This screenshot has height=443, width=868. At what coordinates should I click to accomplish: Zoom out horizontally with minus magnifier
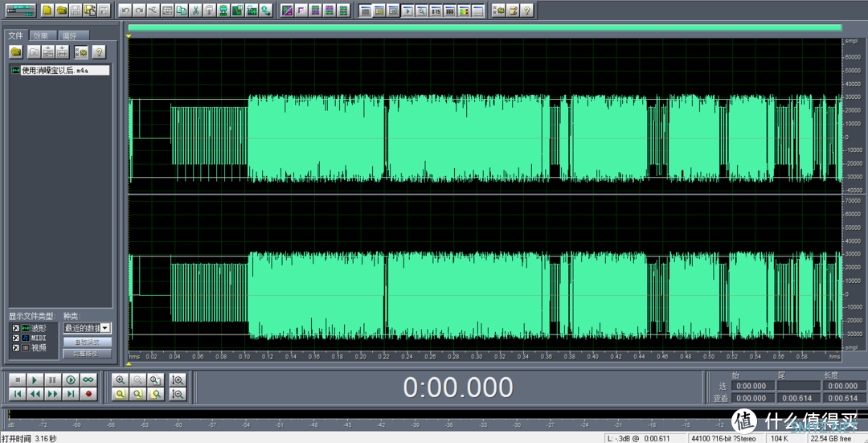pyautogui.click(x=138, y=379)
